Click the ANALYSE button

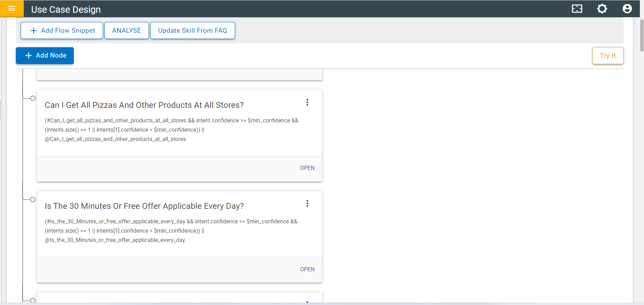[x=127, y=31]
